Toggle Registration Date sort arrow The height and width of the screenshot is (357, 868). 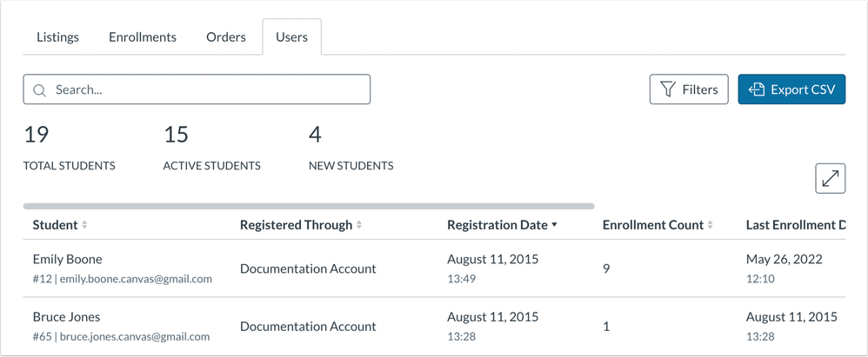pyautogui.click(x=555, y=225)
